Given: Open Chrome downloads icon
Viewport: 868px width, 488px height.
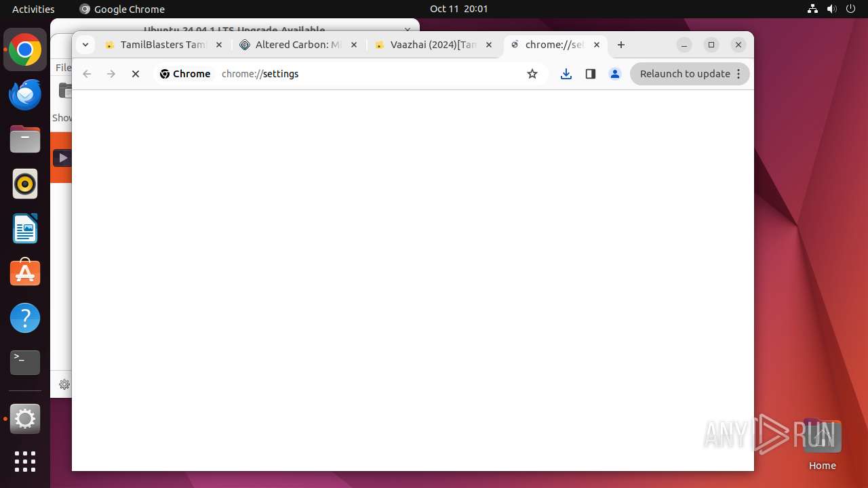Looking at the screenshot, I should pyautogui.click(x=566, y=74).
